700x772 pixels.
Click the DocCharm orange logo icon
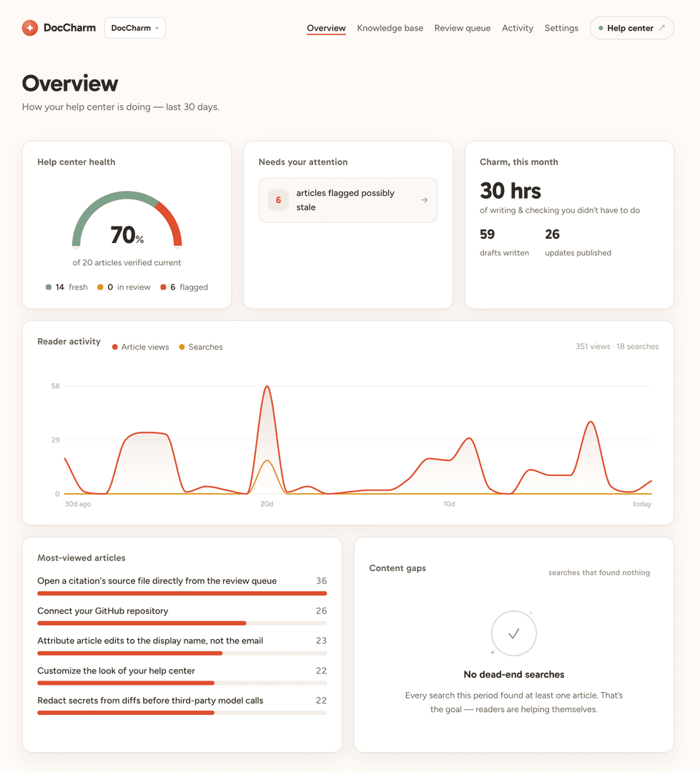pyautogui.click(x=29, y=28)
